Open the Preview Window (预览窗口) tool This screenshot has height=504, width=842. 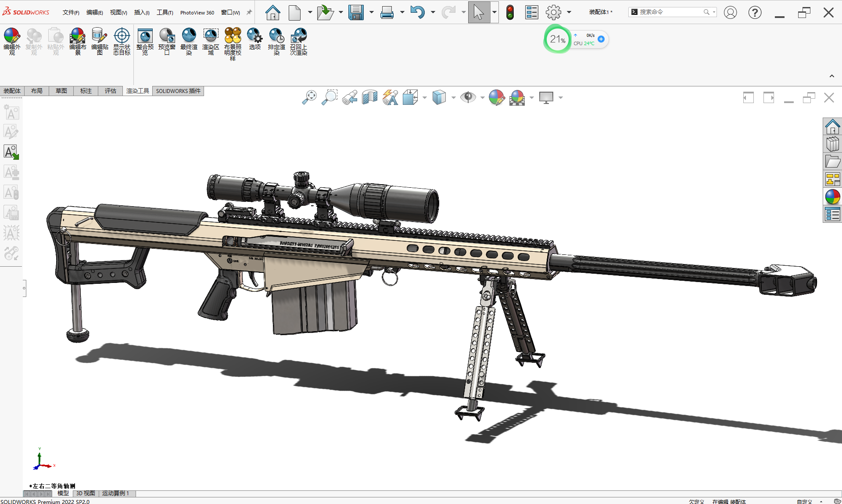pos(167,41)
